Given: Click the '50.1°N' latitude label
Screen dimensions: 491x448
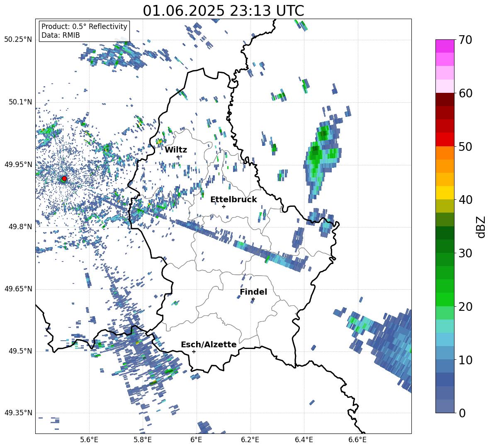Looking at the screenshot, I should click(x=20, y=102).
